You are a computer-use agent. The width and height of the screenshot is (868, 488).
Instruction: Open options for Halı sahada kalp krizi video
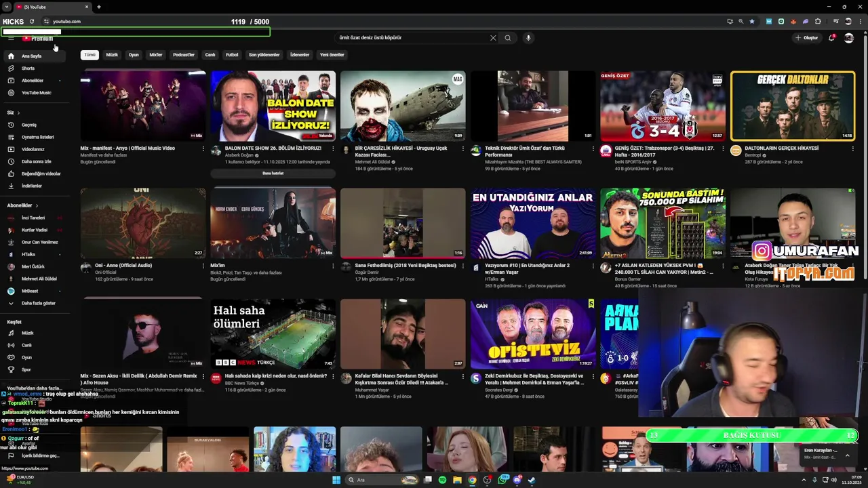pos(332,376)
